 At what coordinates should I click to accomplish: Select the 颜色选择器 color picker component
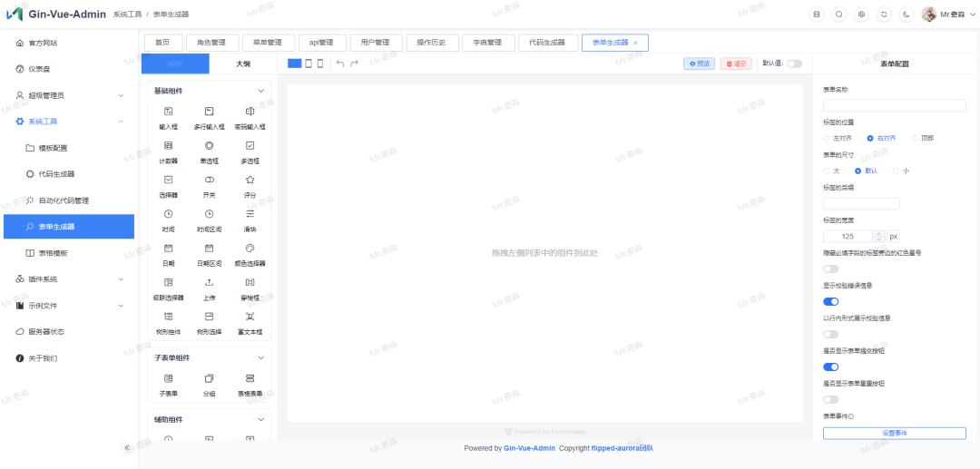pyautogui.click(x=250, y=248)
